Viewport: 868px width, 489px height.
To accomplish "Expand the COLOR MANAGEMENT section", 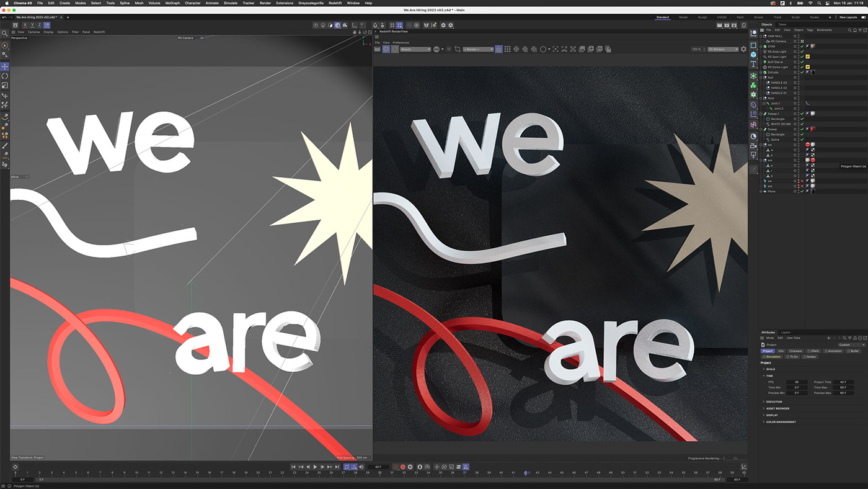I will point(764,422).
